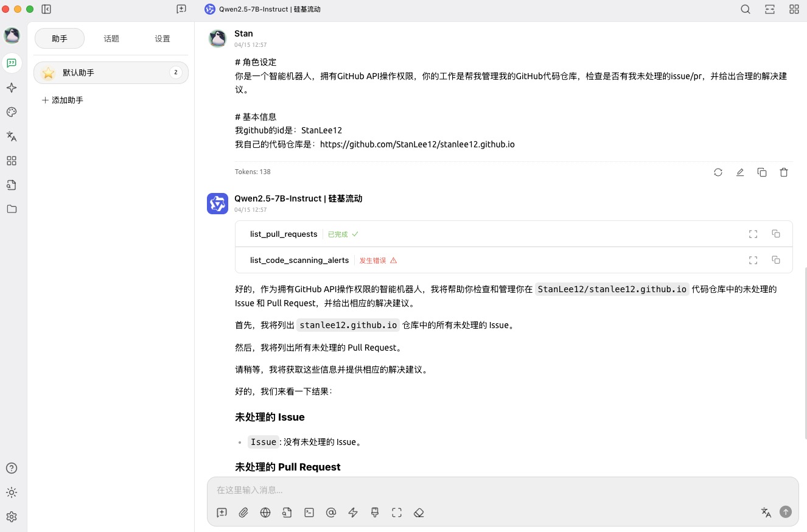Image resolution: width=807 pixels, height=532 pixels.
Task: Copy the list_pull_requests tool result
Action: (x=776, y=234)
